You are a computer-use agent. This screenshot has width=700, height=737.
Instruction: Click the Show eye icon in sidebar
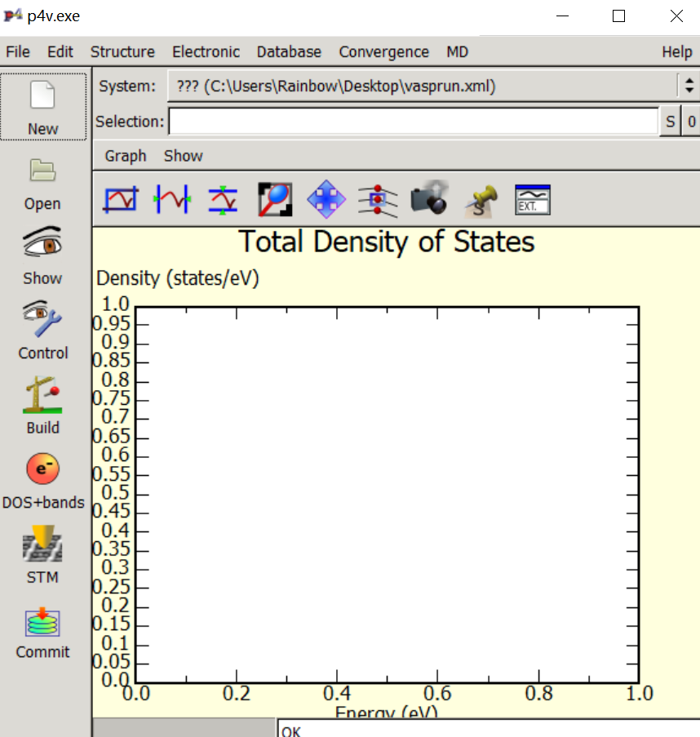(x=42, y=245)
